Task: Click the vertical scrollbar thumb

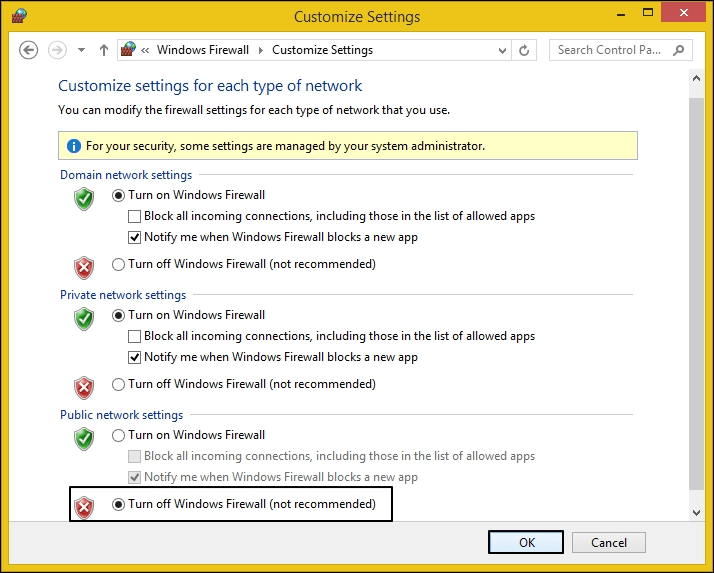Action: click(x=696, y=294)
